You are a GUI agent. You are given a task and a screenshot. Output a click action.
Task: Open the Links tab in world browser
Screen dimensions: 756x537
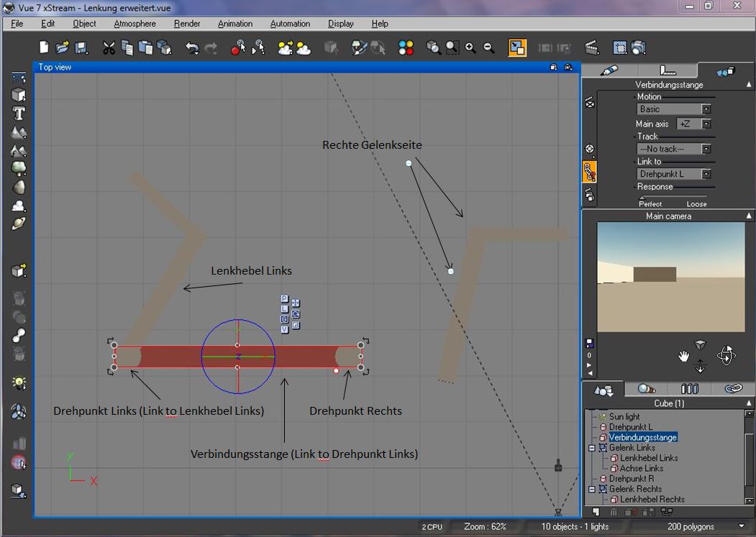(x=732, y=389)
